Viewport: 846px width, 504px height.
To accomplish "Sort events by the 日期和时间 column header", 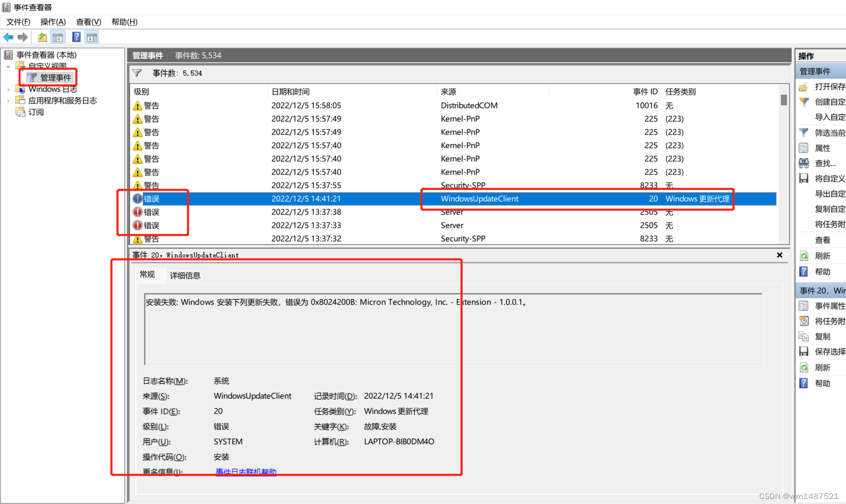I will click(290, 92).
